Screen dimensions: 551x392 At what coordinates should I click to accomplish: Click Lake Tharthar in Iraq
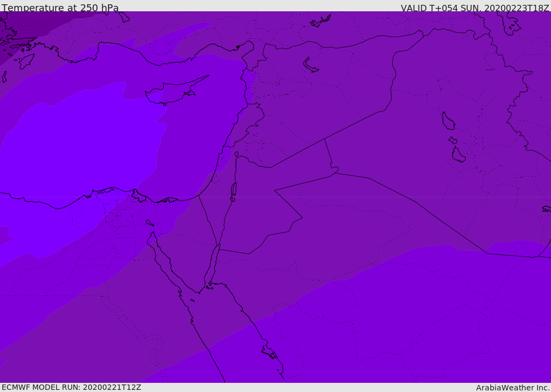click(448, 121)
